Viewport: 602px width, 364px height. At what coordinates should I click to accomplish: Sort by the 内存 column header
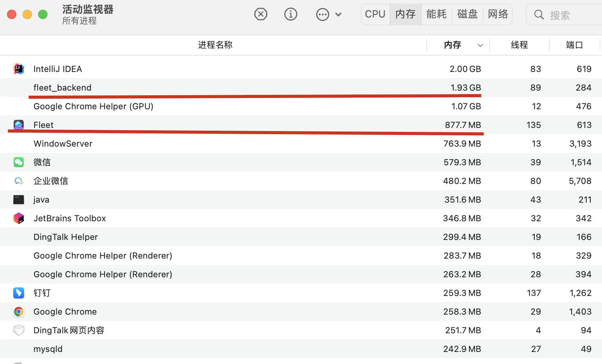pyautogui.click(x=453, y=45)
